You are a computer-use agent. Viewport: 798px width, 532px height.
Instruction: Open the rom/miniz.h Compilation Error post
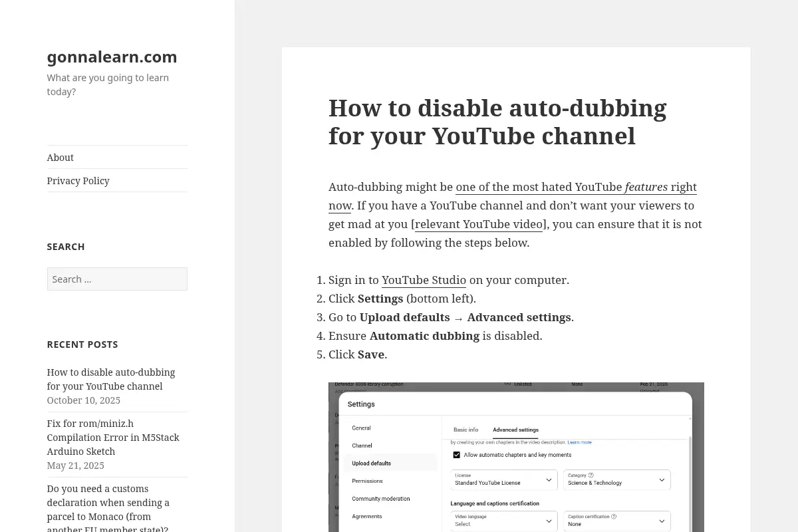[x=113, y=438]
